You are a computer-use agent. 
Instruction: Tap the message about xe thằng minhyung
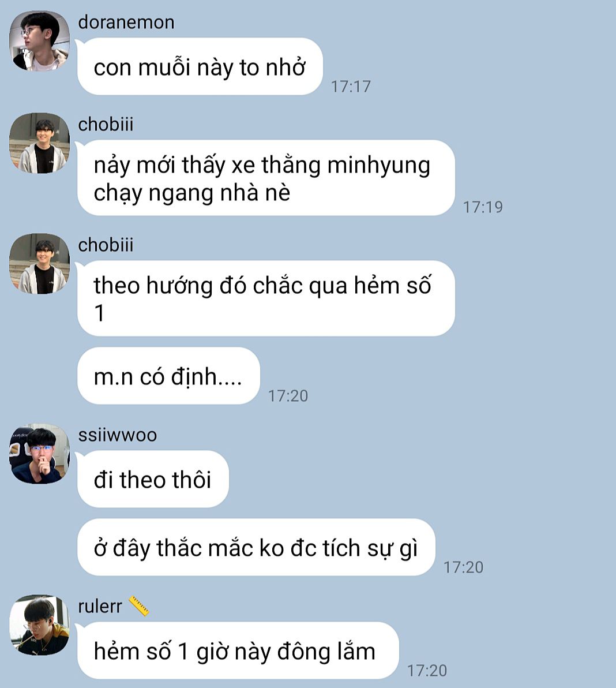coord(266,178)
